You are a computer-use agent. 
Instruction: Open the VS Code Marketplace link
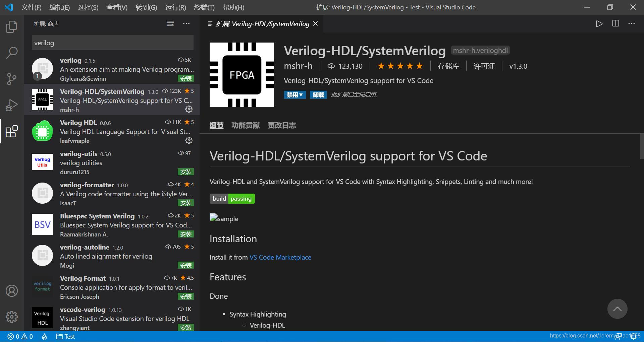pyautogui.click(x=280, y=257)
